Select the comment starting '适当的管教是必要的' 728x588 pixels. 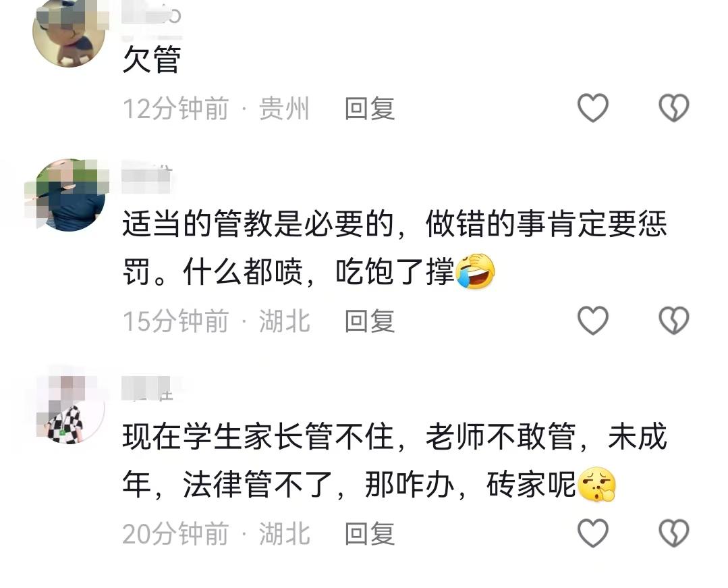tap(395, 247)
